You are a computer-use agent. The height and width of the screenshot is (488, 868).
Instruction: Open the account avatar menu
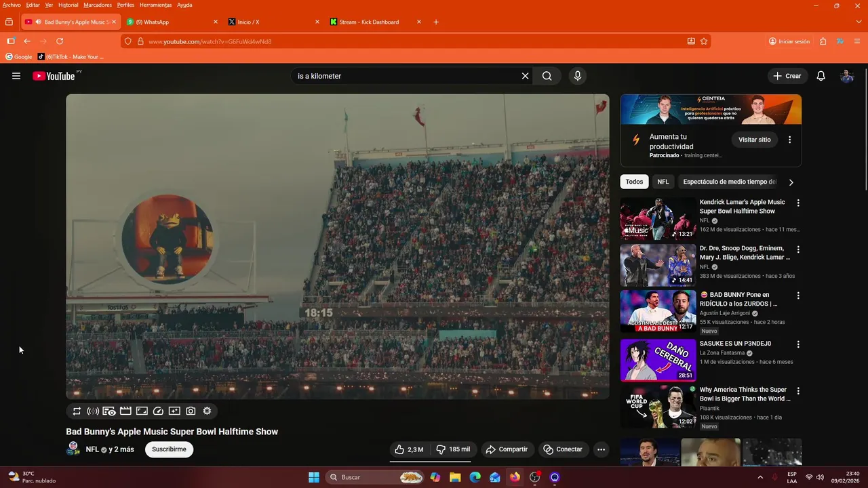847,76
